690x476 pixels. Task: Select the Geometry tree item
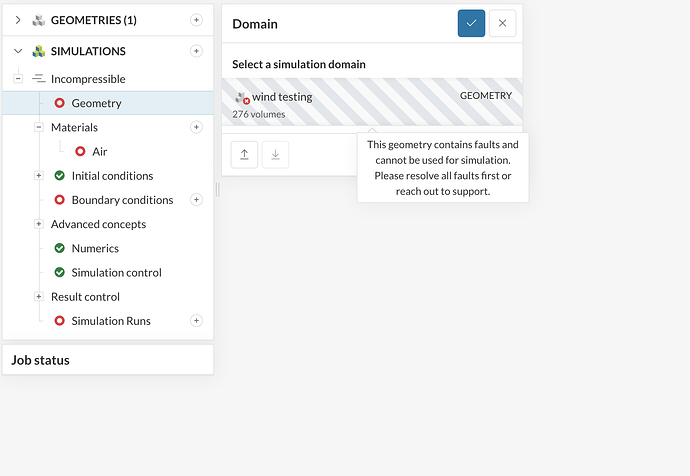tap(96, 103)
